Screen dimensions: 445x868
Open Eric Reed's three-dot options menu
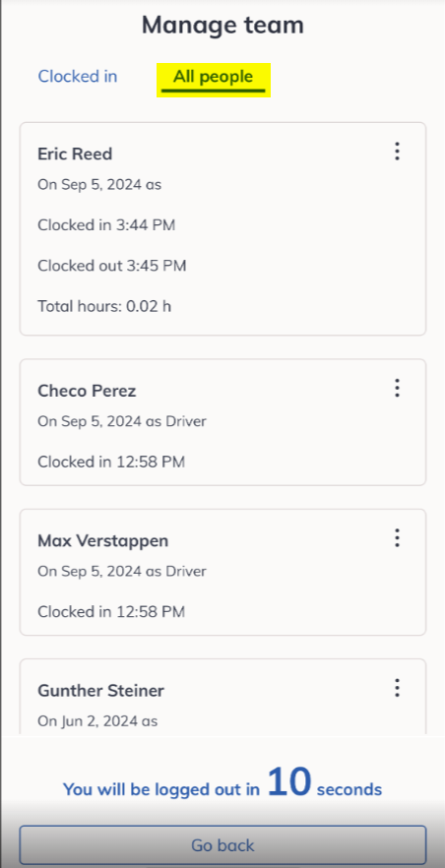[x=397, y=152]
